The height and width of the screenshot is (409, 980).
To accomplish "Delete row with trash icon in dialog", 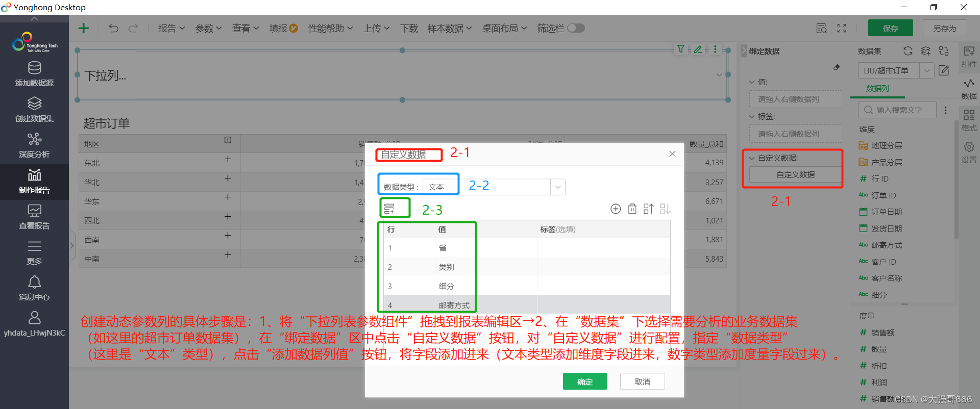I will [x=632, y=209].
